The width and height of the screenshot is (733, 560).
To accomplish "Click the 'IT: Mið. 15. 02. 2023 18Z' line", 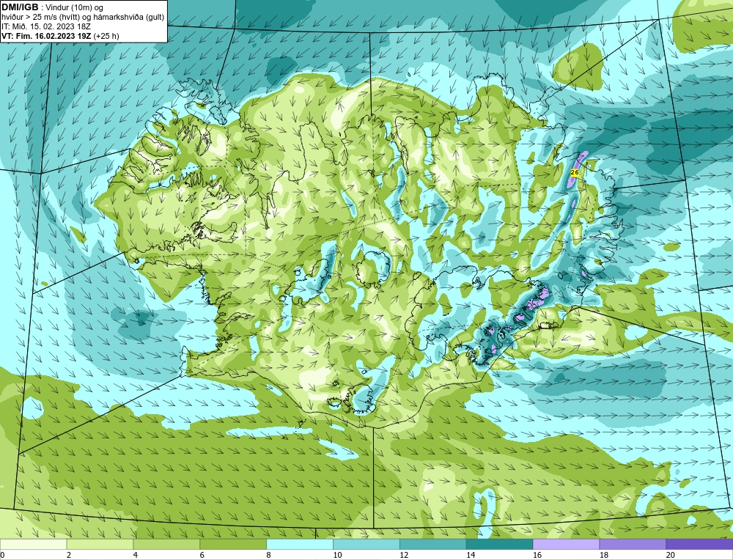I will 45,26.
